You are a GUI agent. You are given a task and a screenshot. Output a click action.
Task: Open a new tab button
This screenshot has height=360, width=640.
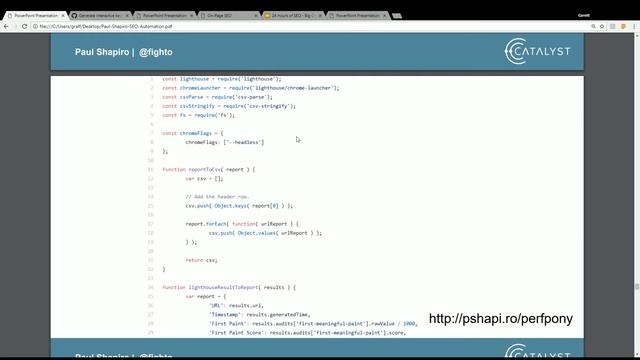point(397,16)
